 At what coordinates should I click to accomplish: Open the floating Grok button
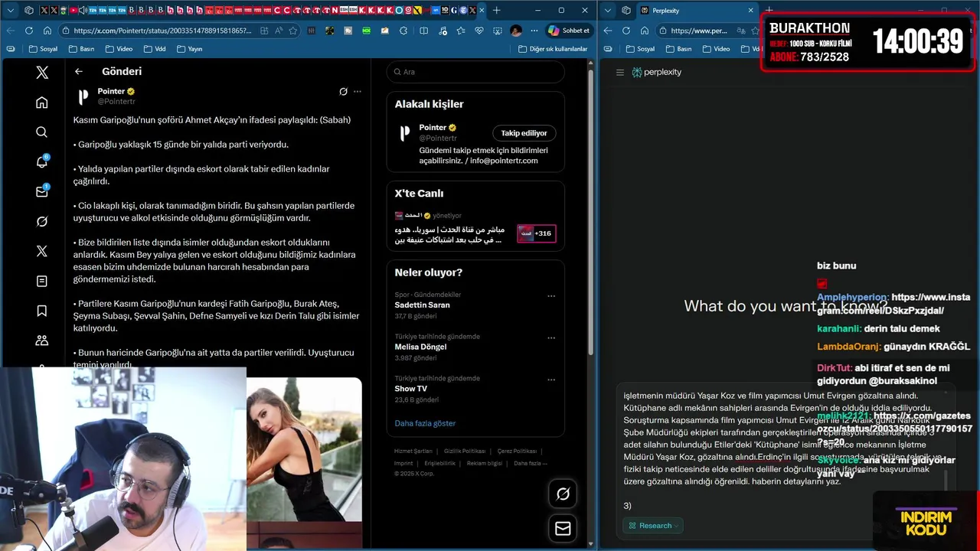tap(563, 494)
